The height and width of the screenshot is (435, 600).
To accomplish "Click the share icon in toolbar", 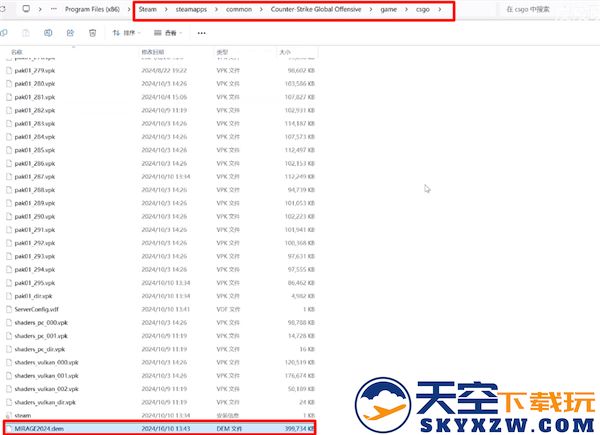I will click(70, 33).
